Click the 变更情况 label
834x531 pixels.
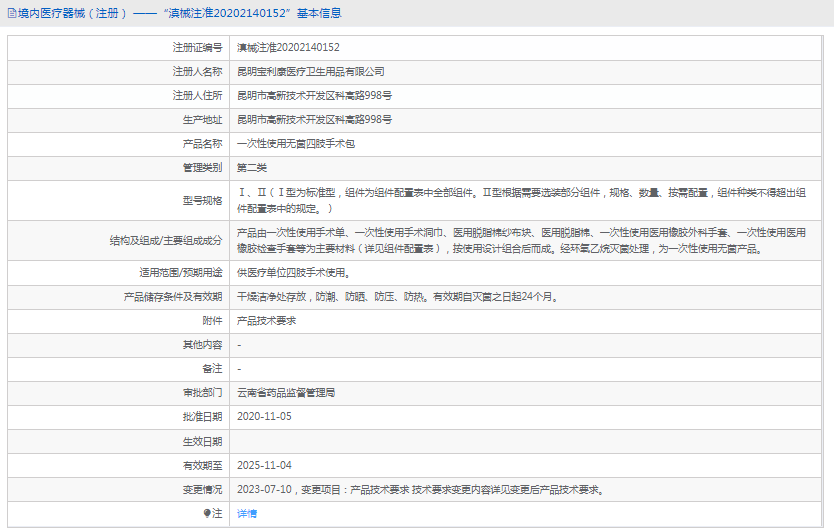pyautogui.click(x=202, y=489)
